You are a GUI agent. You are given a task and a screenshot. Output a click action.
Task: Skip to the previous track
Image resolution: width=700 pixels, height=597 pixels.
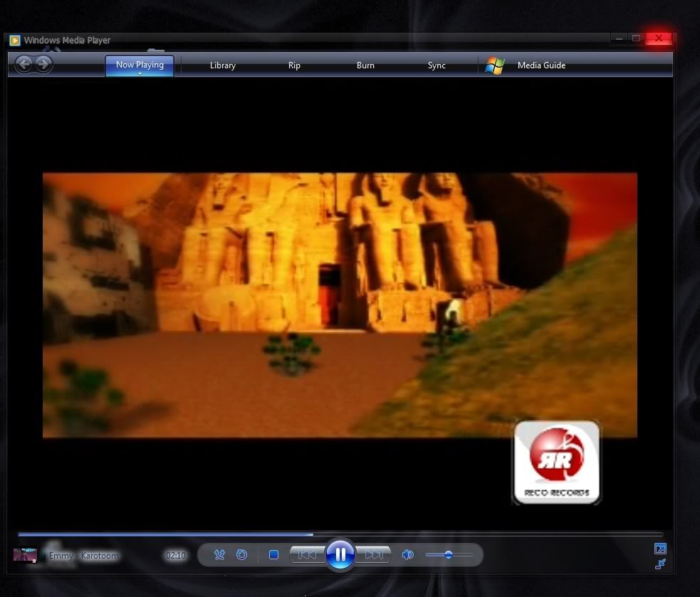[x=307, y=554]
